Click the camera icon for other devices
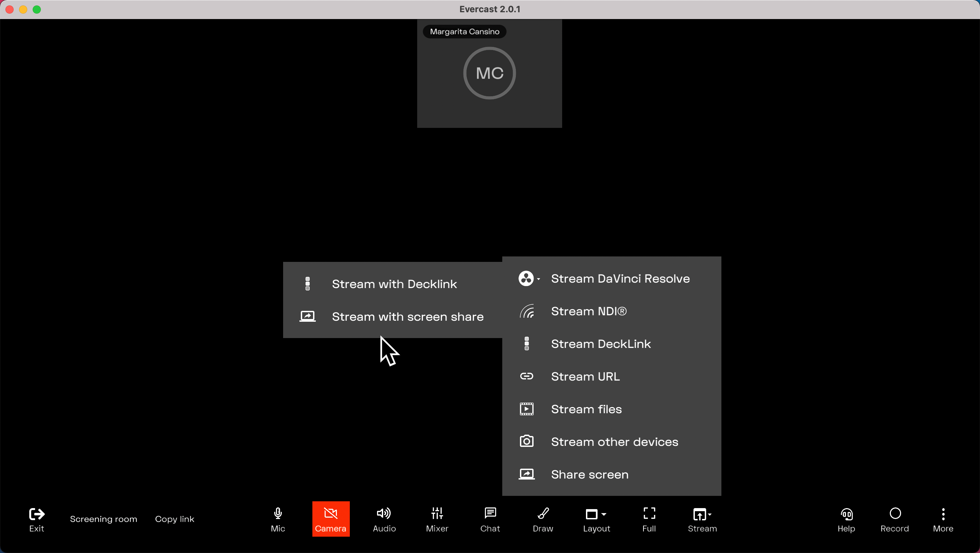The width and height of the screenshot is (980, 553). tap(526, 441)
